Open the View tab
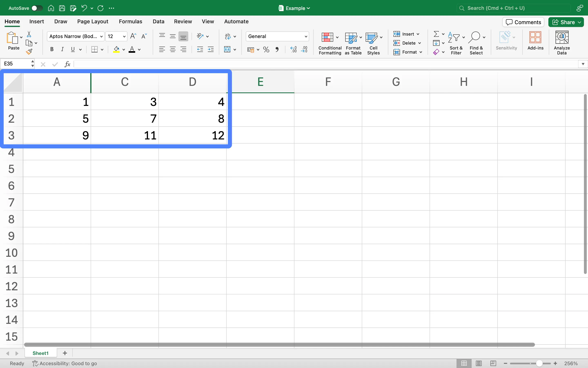Image resolution: width=588 pixels, height=368 pixels. click(208, 21)
